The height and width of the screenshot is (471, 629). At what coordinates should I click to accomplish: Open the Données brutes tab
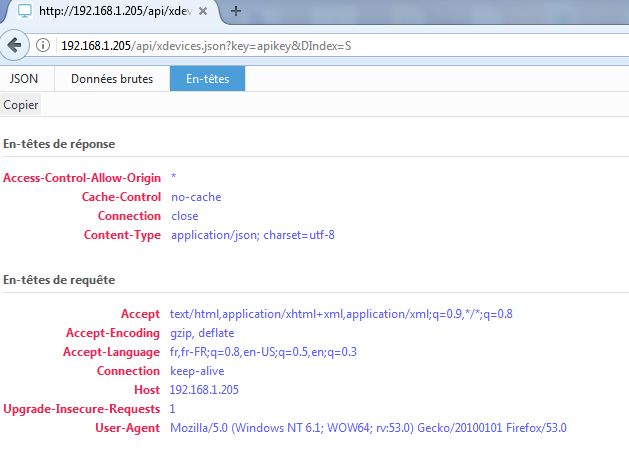pyautogui.click(x=112, y=79)
